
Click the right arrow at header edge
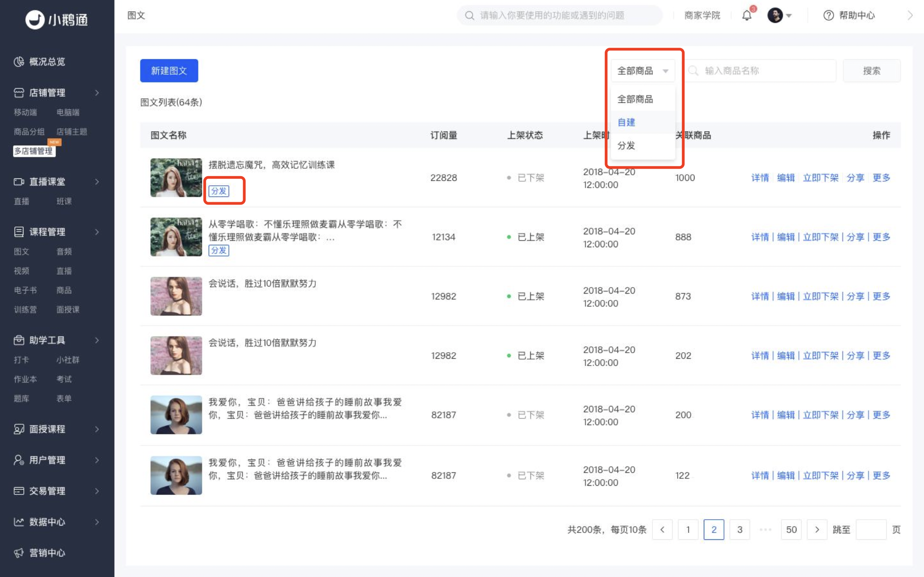pyautogui.click(x=910, y=16)
